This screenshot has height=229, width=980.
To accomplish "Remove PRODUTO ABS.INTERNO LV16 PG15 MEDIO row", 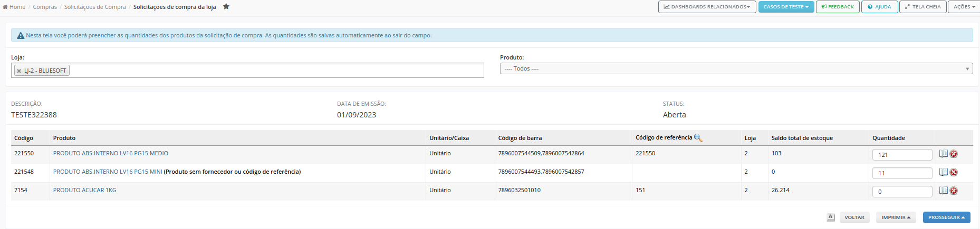I will point(954,154).
